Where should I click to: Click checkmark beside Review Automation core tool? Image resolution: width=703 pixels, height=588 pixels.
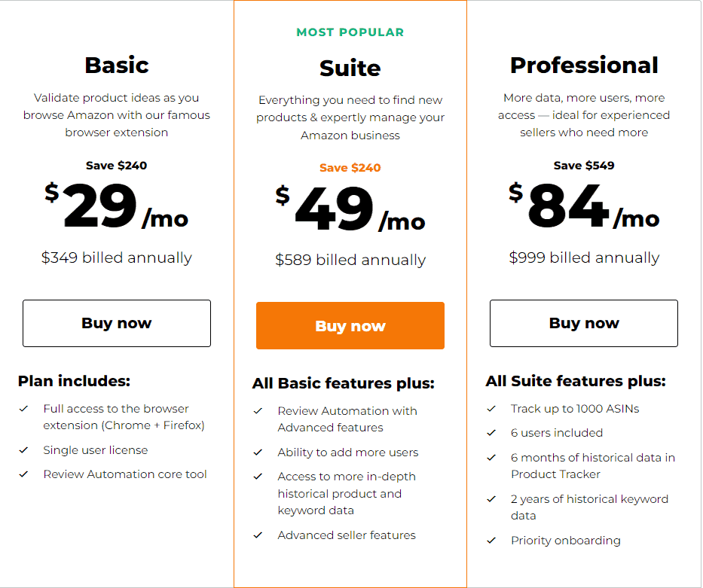(x=24, y=474)
